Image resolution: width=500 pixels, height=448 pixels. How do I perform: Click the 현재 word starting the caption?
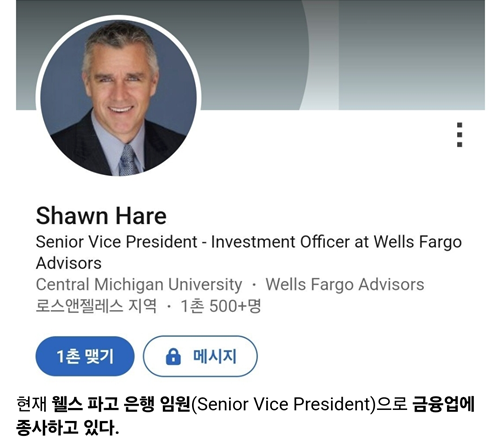click(x=32, y=404)
